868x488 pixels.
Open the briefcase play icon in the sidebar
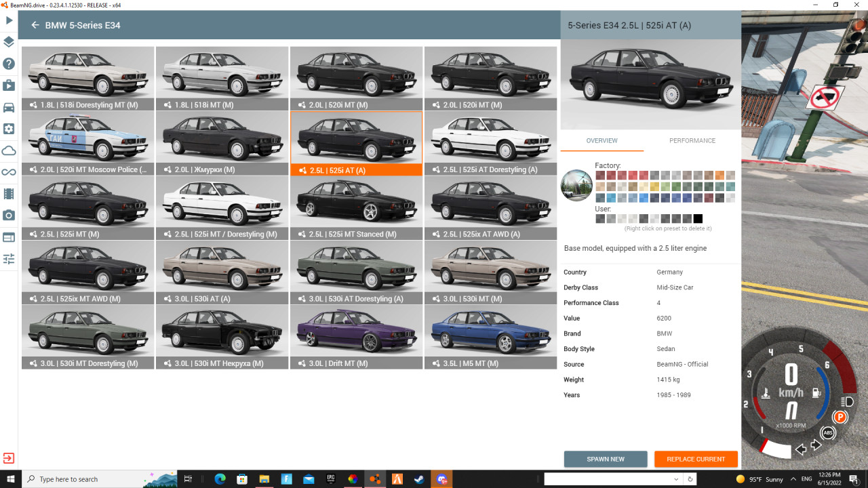[9, 85]
